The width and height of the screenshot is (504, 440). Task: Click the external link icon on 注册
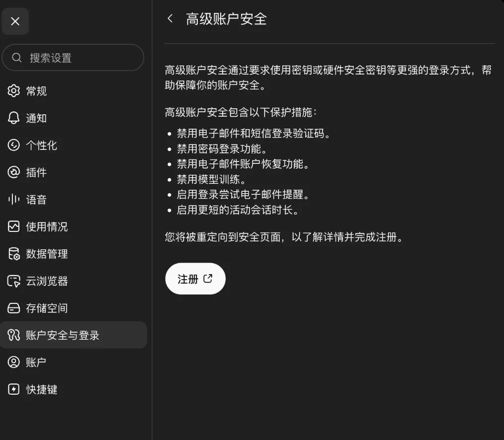pos(208,279)
